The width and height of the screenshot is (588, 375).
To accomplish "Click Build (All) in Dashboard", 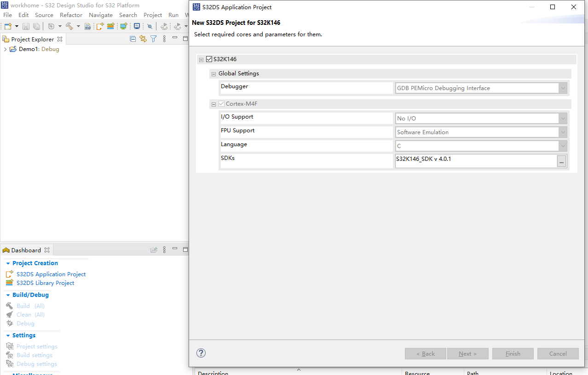I will click(x=30, y=306).
